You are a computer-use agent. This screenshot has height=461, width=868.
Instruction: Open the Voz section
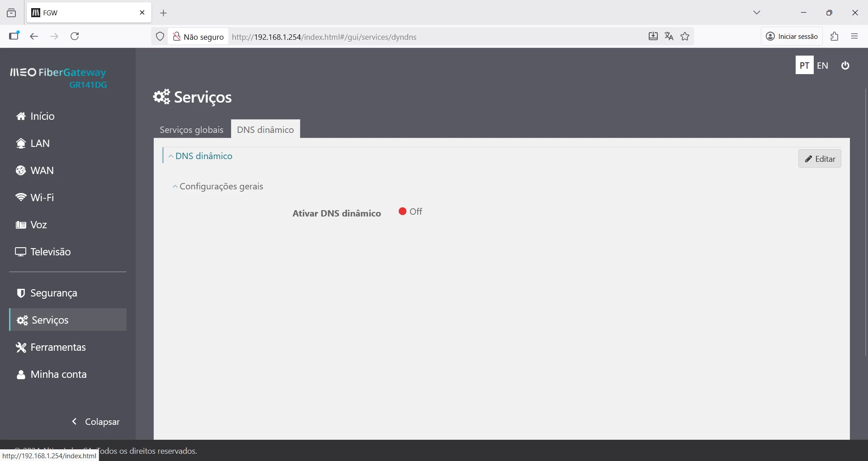[32, 225]
